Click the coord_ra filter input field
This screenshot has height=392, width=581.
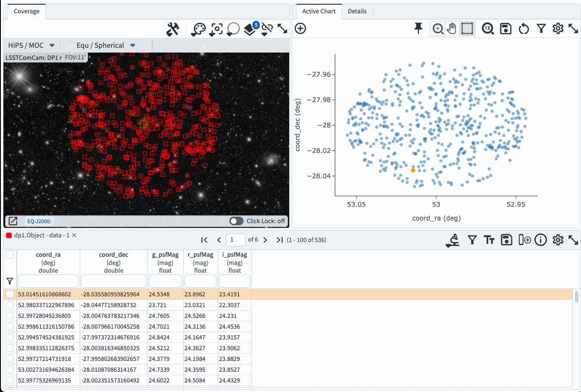[x=48, y=281]
